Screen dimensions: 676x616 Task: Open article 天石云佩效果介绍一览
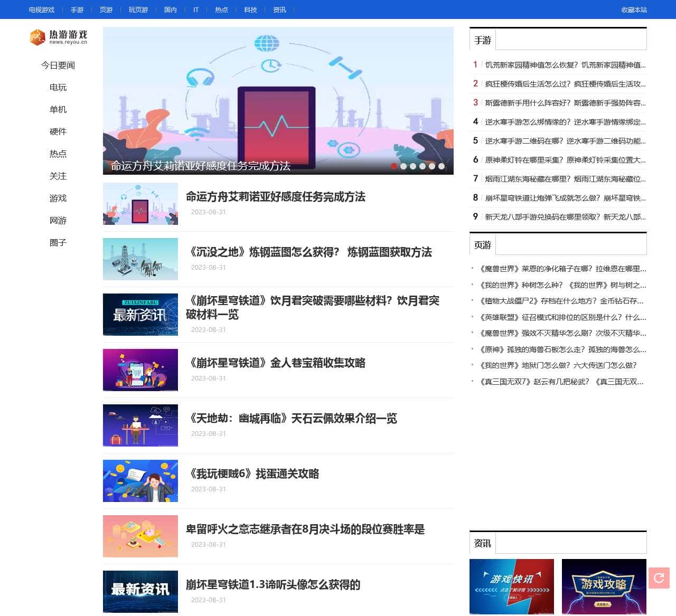coord(292,419)
